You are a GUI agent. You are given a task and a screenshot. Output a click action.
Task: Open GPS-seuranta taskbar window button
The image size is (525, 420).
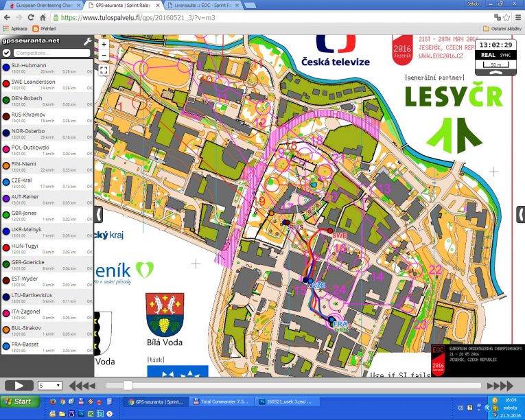156,401
